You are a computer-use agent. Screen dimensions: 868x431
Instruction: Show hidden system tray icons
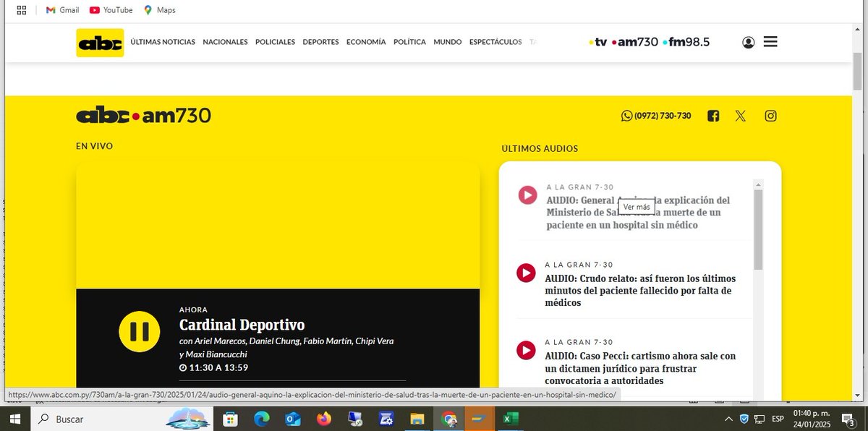coord(728,419)
